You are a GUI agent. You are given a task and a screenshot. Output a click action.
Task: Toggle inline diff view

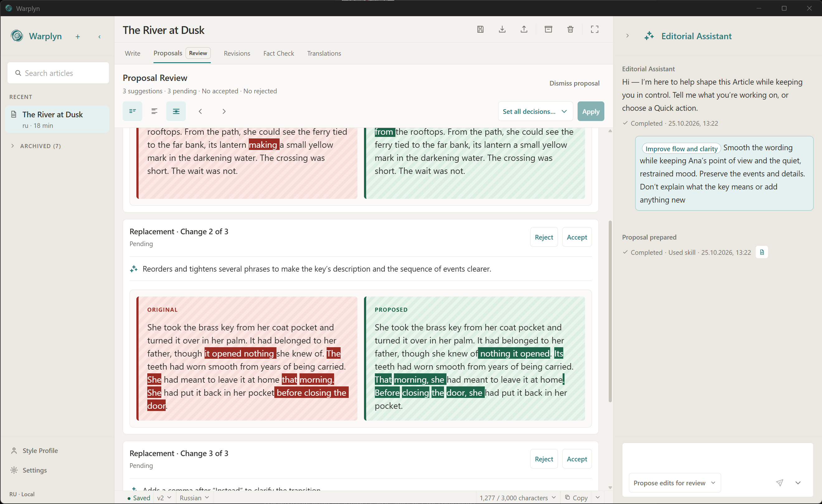click(154, 111)
